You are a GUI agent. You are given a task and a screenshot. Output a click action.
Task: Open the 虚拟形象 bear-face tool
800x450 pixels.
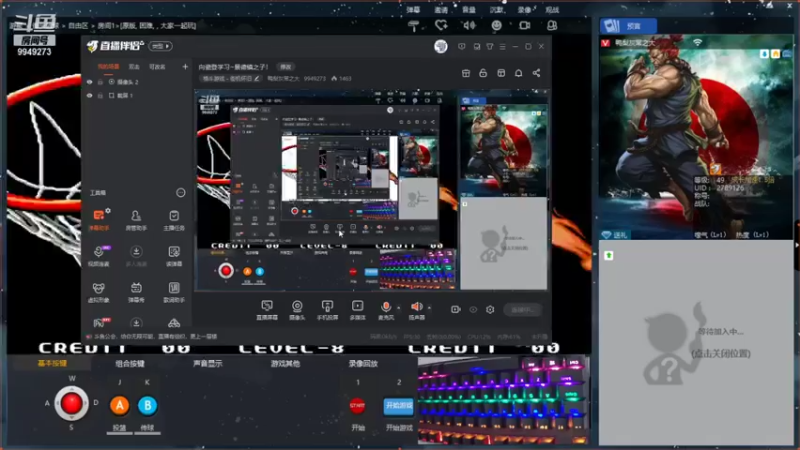98,292
